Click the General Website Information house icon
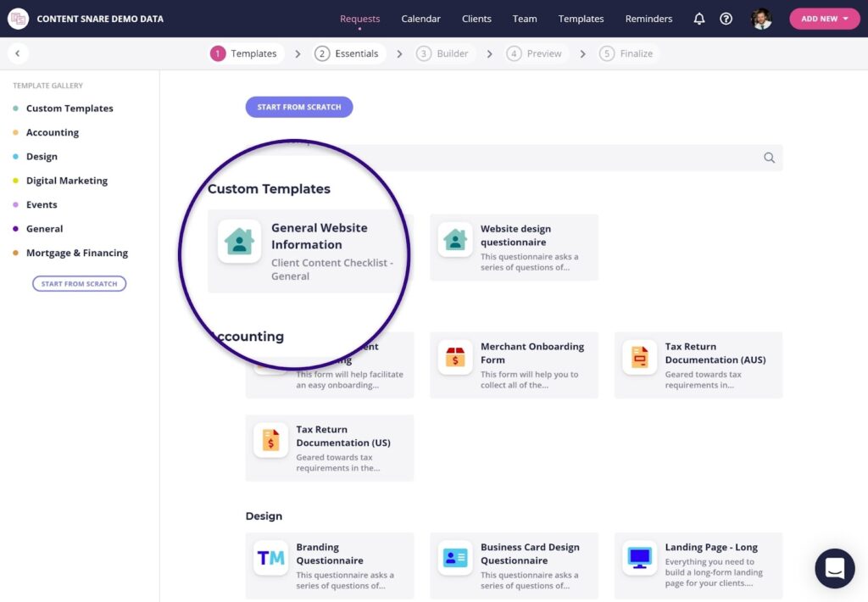The height and width of the screenshot is (602, 868). [239, 242]
